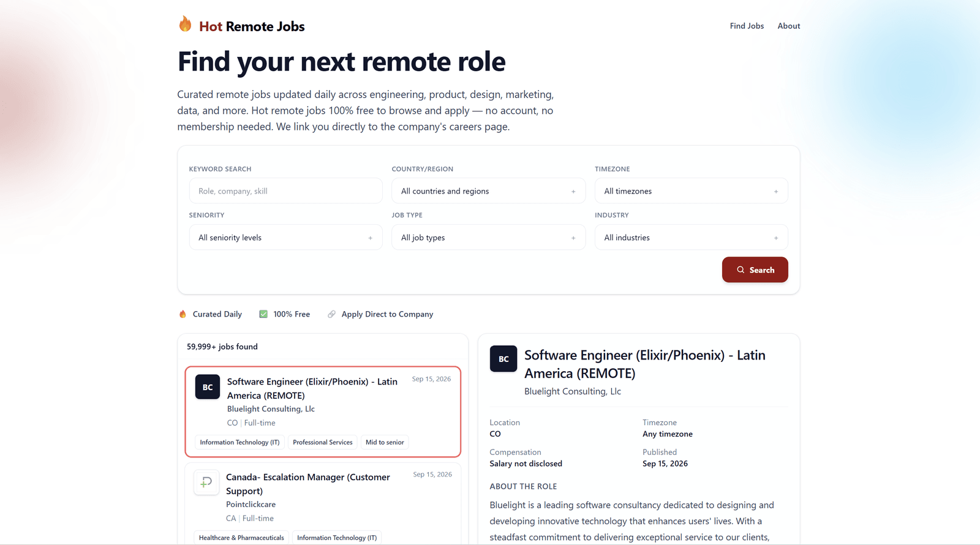Select the Software Engineer Elixir/Phoenix job card

coord(323,412)
